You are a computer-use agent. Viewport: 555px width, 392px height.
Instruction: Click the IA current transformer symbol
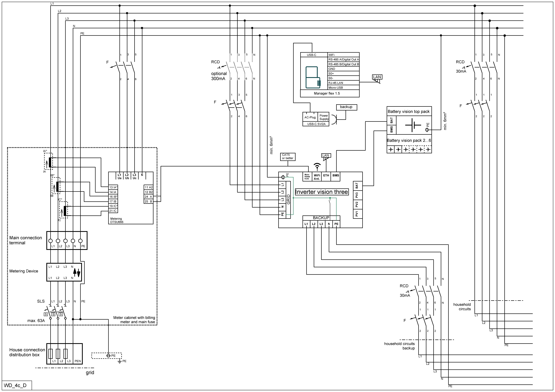point(50,162)
